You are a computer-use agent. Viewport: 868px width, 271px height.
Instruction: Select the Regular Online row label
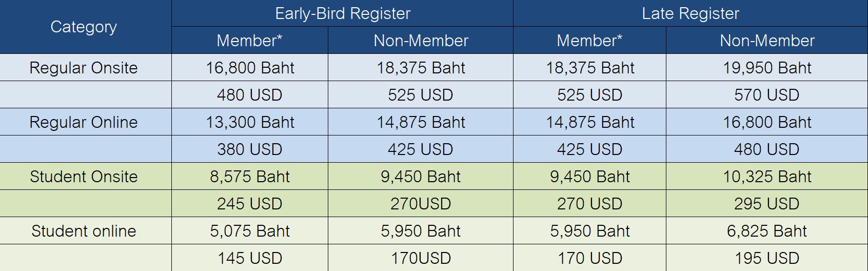tap(84, 122)
